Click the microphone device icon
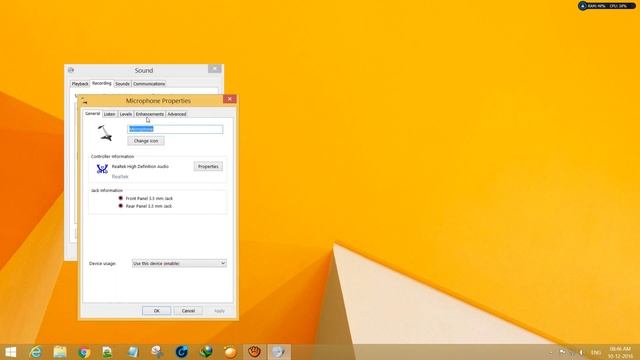 [x=105, y=133]
